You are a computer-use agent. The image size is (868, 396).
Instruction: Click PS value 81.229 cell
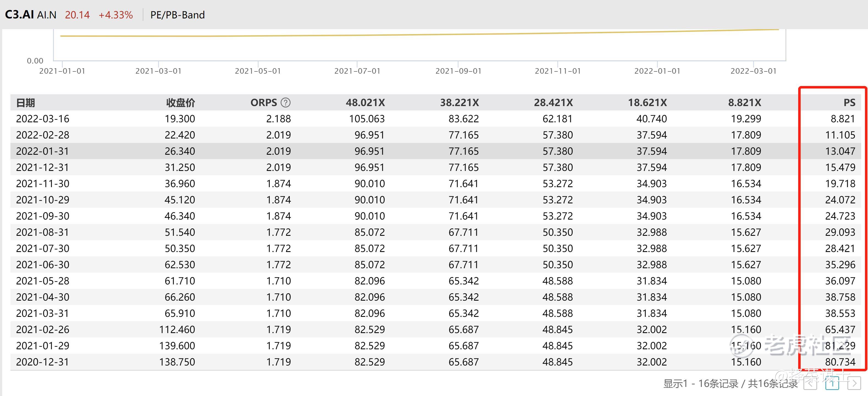pyautogui.click(x=840, y=345)
